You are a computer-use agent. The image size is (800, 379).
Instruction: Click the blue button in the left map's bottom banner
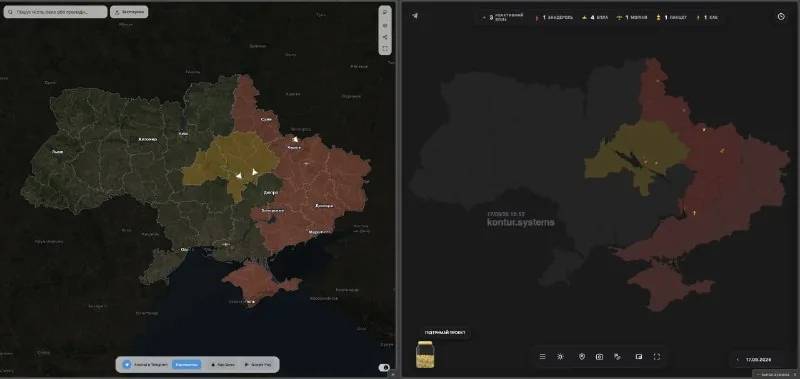186,365
